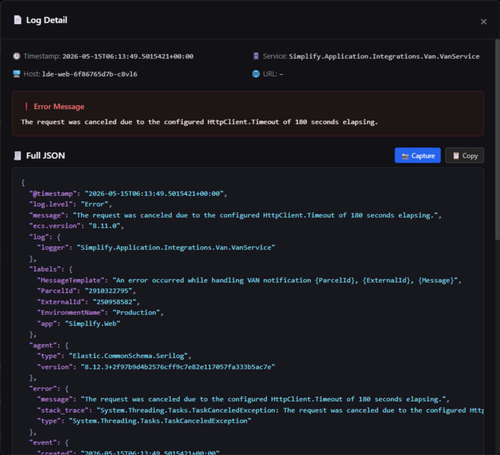Screen dimensions: 500x455
Task: Copy the full JSON with Copy button
Action: (x=464, y=155)
